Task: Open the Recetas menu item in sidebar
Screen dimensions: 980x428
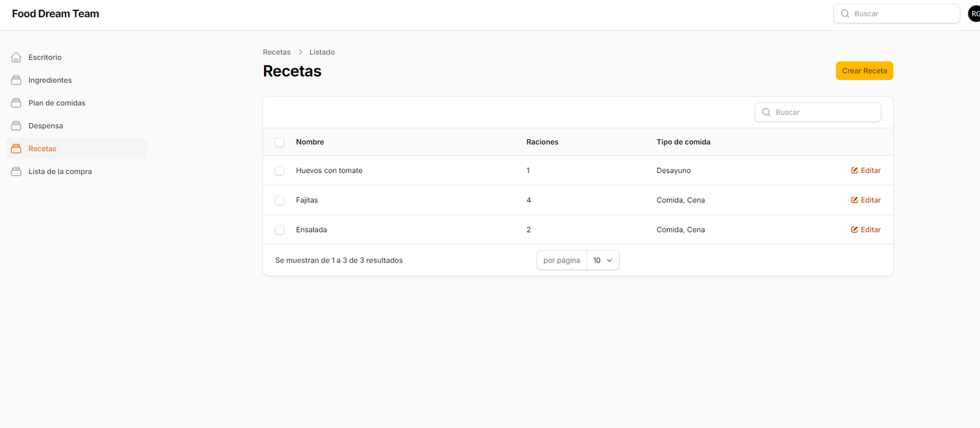Action: click(42, 149)
